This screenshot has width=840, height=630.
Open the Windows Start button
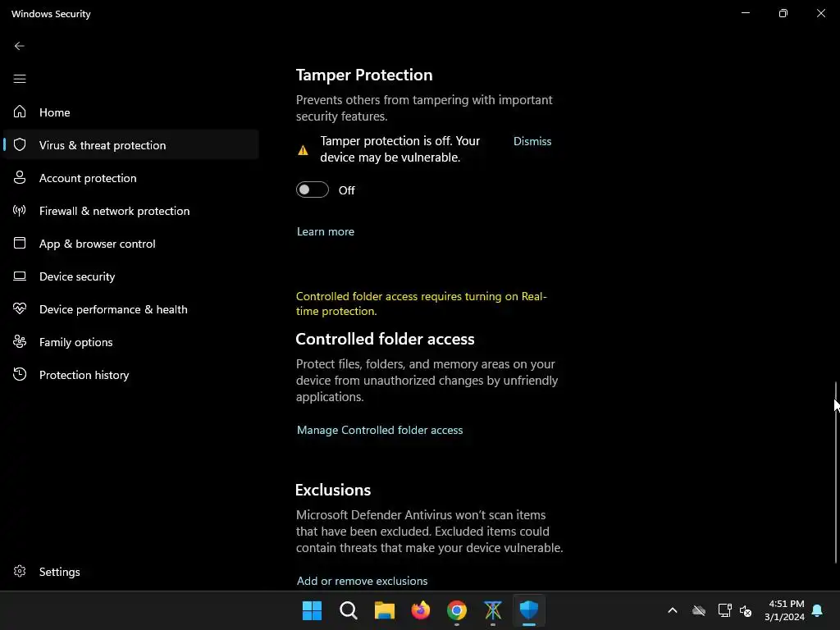coord(312,610)
